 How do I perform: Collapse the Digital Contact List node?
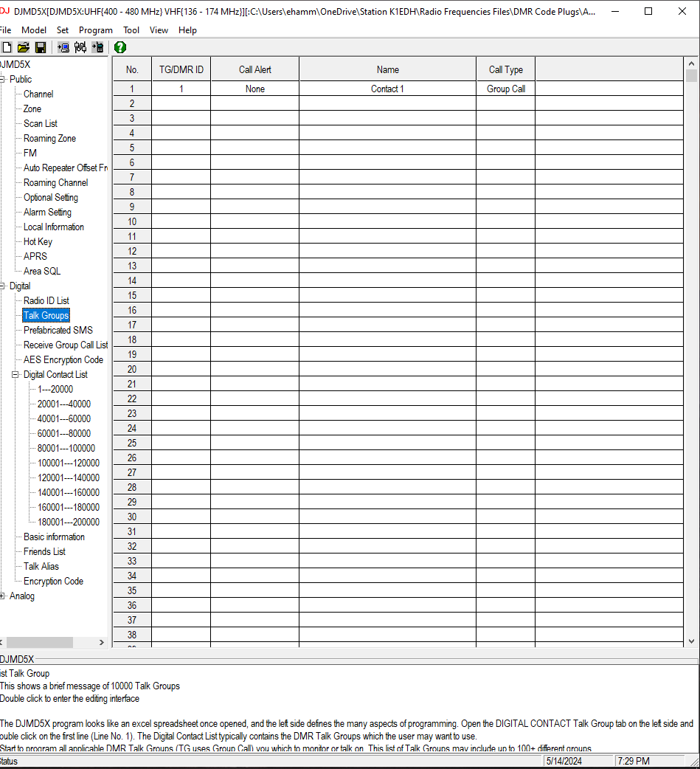click(x=15, y=374)
